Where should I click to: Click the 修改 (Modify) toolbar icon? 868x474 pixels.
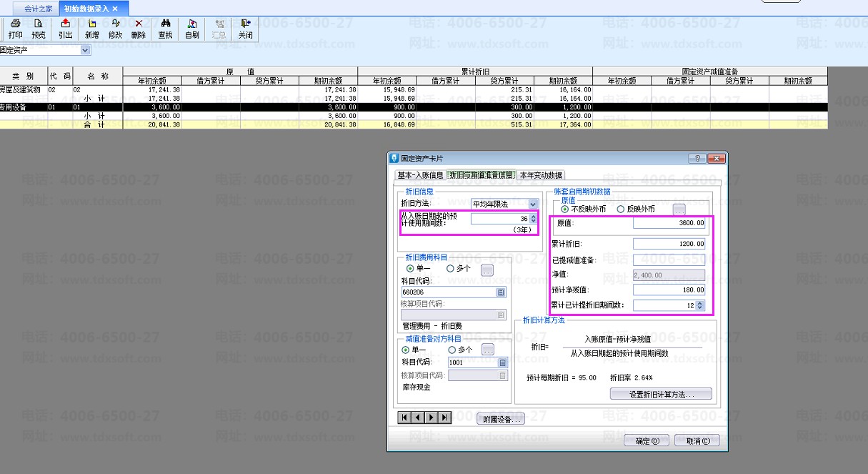[x=115, y=29]
